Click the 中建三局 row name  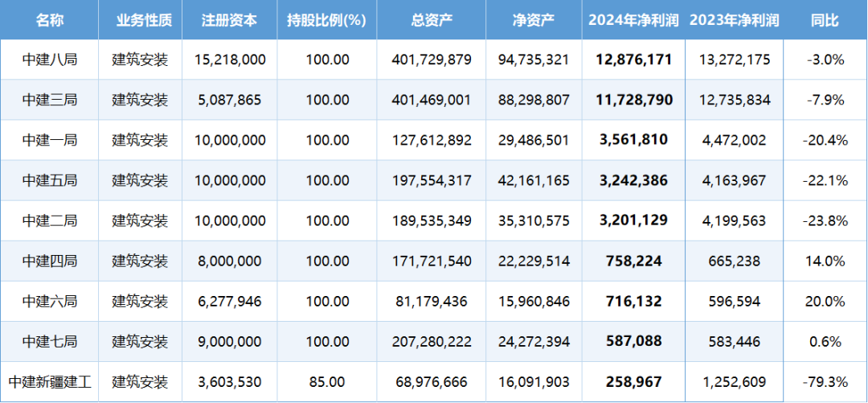[x=49, y=100]
